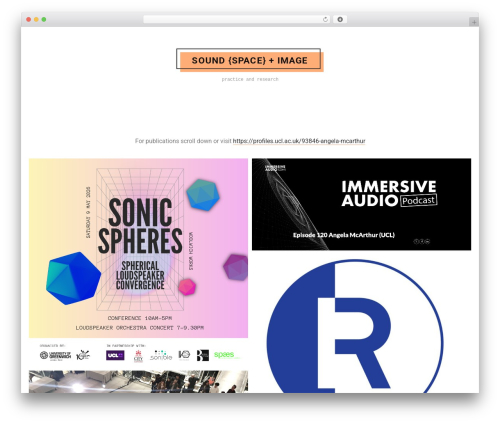Screen dimensions: 500x423
Task: Click the red City university crest logo
Action: (138, 356)
